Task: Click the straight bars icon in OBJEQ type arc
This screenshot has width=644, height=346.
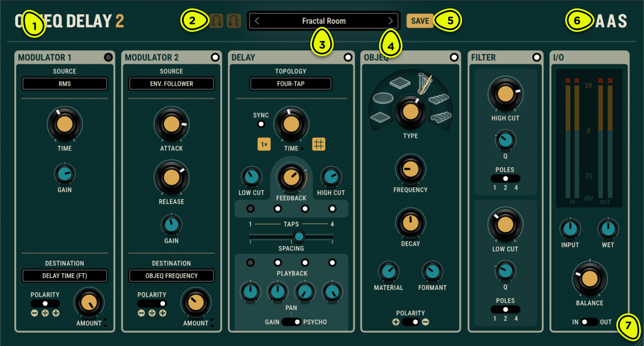Action: [x=439, y=99]
